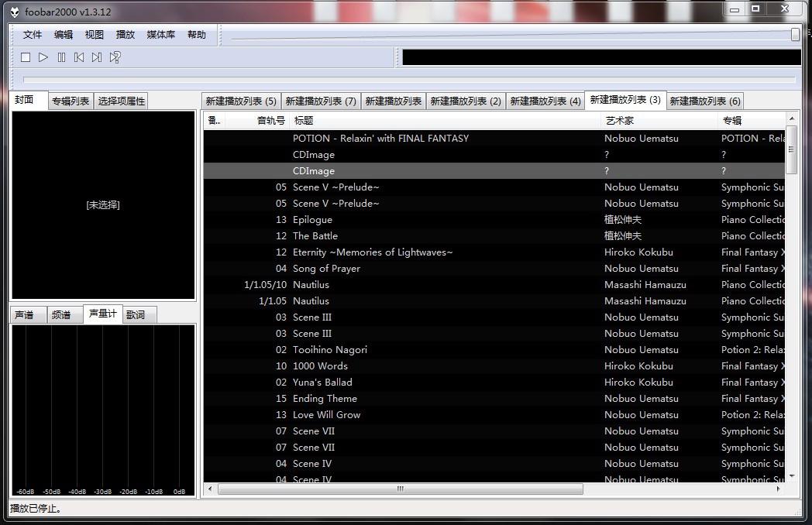Open playlist tab 新建播放列表 (6)
The height and width of the screenshot is (525, 812).
click(x=705, y=101)
